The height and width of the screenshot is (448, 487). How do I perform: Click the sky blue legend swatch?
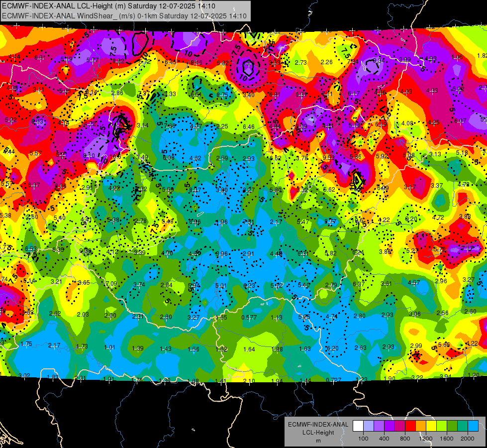[473, 426]
